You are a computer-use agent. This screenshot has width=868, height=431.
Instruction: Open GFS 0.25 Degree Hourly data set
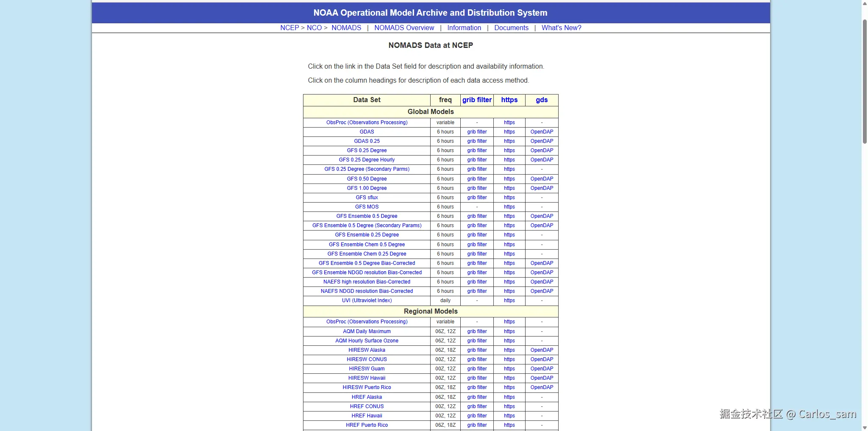pos(367,160)
